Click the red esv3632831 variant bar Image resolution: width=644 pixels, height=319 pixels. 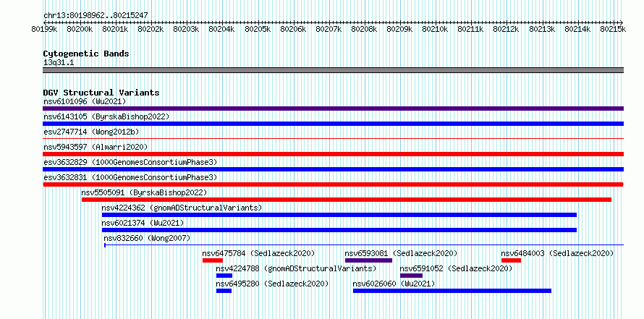click(x=333, y=184)
